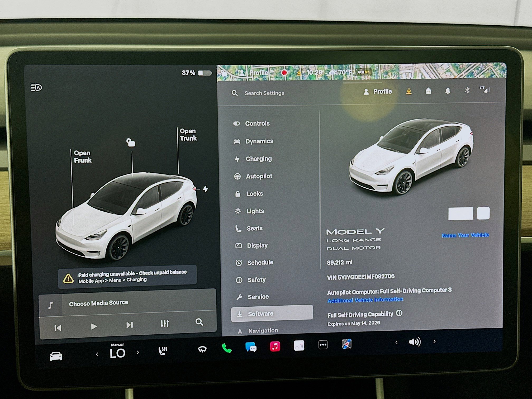Open the white radio app icon
Image resolution: width=532 pixels, height=399 pixels.
(x=299, y=345)
